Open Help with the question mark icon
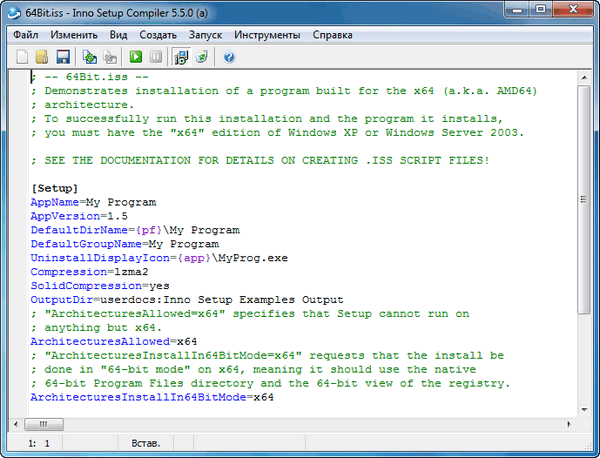 pyautogui.click(x=228, y=57)
